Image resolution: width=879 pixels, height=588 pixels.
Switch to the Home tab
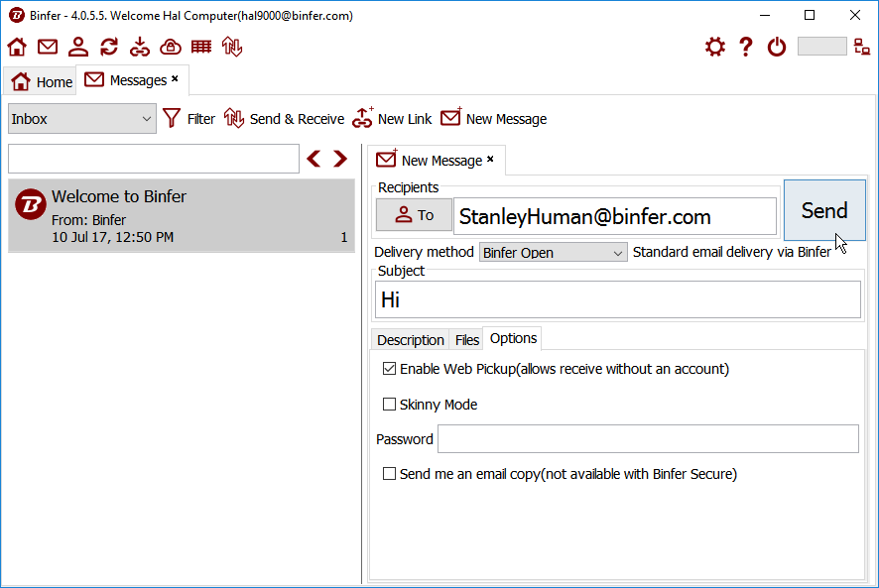[x=42, y=82]
